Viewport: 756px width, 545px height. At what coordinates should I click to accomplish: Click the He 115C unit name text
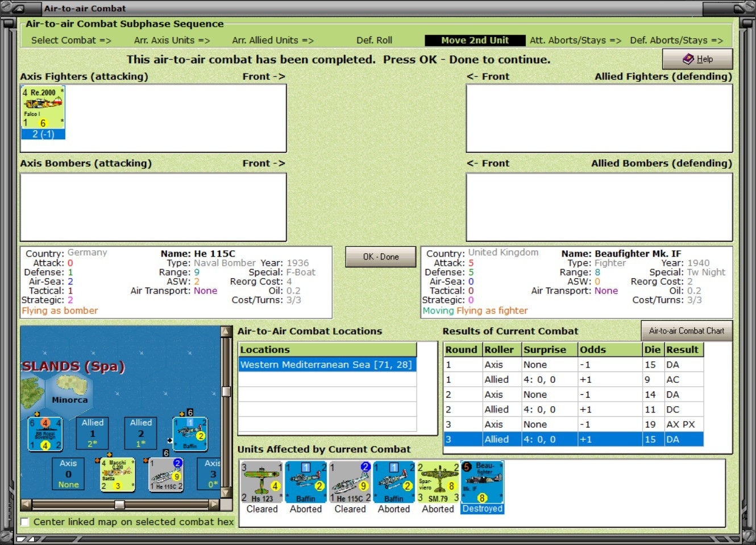click(214, 254)
